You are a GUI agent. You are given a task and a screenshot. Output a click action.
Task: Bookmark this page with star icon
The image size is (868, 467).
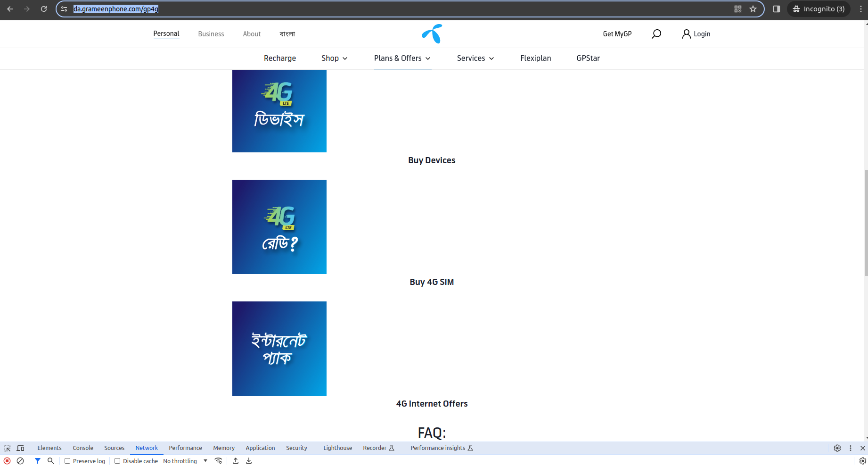coord(753,9)
